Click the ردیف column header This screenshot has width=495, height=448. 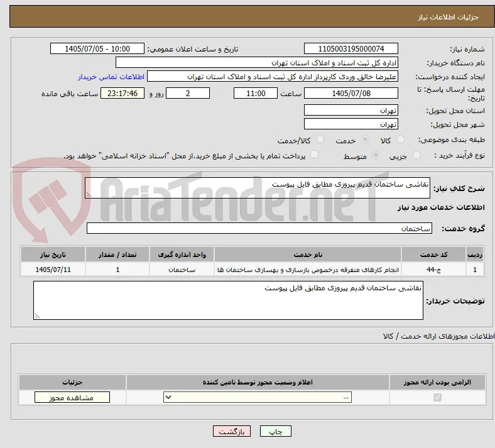pos(475,254)
